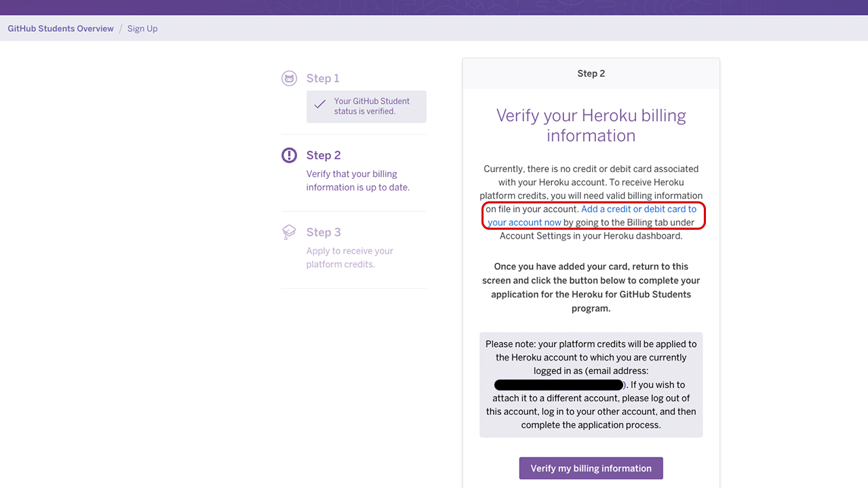
Task: Click the 'Verify your Heroku billing information' heading
Action: 591,125
